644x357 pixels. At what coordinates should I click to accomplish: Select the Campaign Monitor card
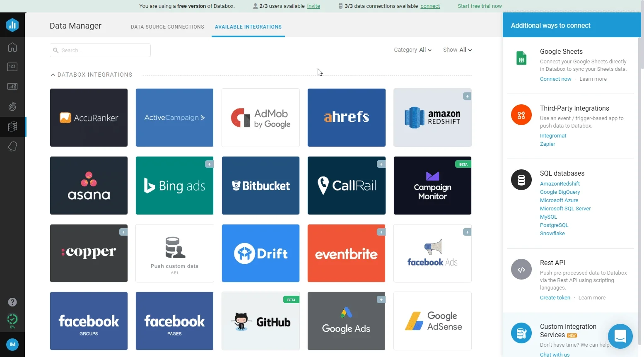coord(432,186)
